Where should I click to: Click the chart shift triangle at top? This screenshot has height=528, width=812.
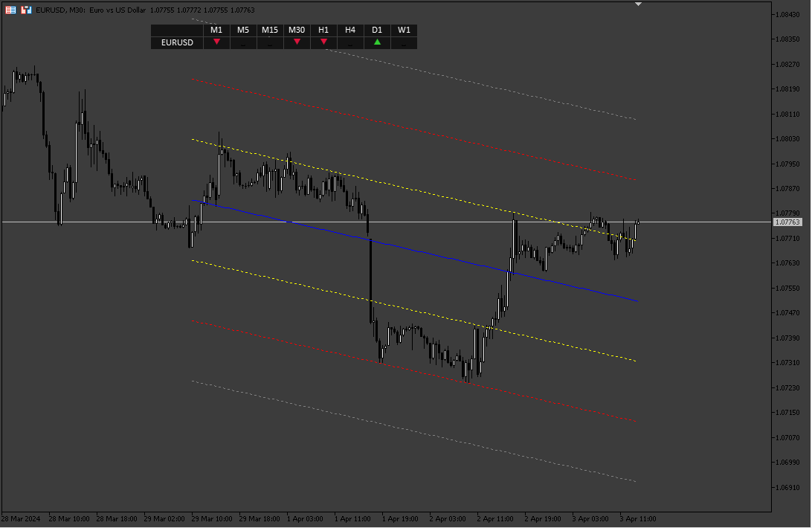click(638, 4)
